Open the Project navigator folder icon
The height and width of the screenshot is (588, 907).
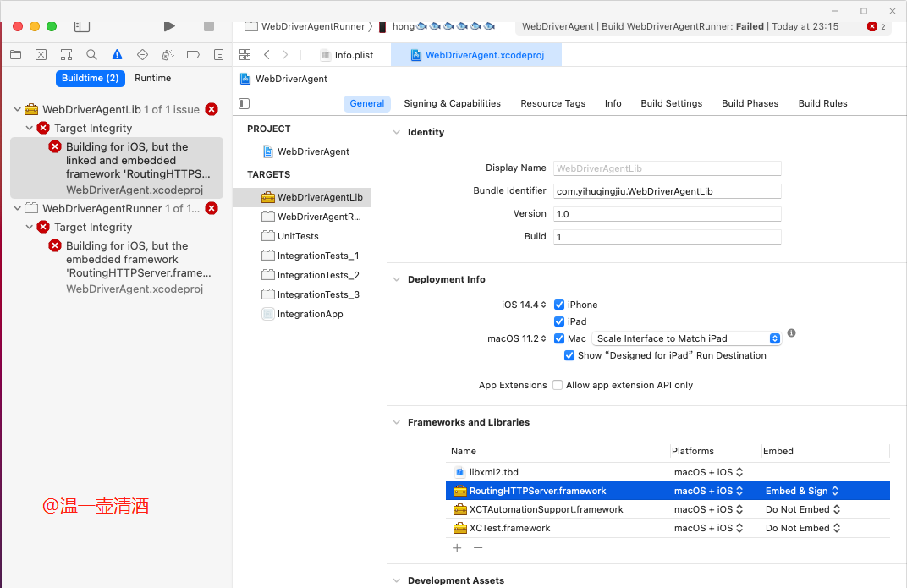point(15,55)
